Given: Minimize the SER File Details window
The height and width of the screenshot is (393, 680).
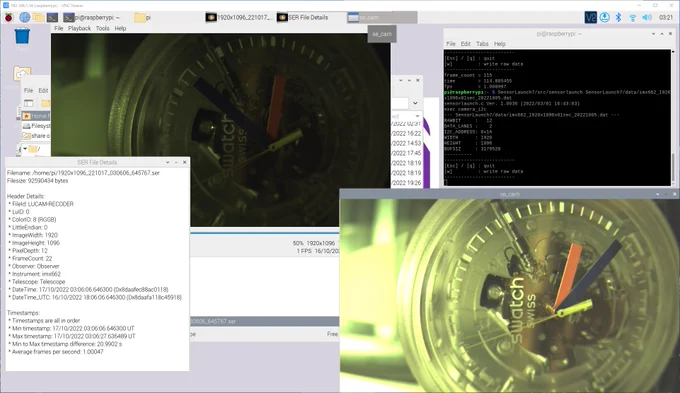Looking at the screenshot, I should click(167, 162).
